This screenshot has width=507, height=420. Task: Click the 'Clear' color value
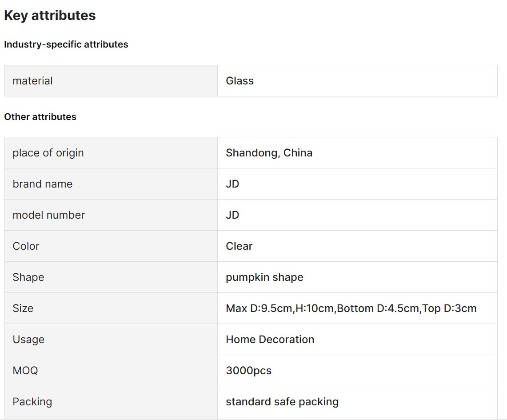(239, 246)
